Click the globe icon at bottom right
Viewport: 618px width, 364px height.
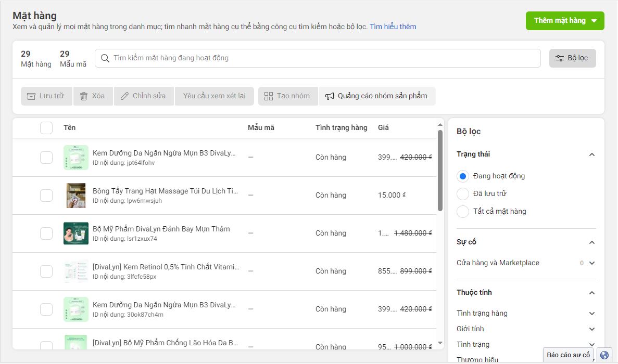coord(604,355)
